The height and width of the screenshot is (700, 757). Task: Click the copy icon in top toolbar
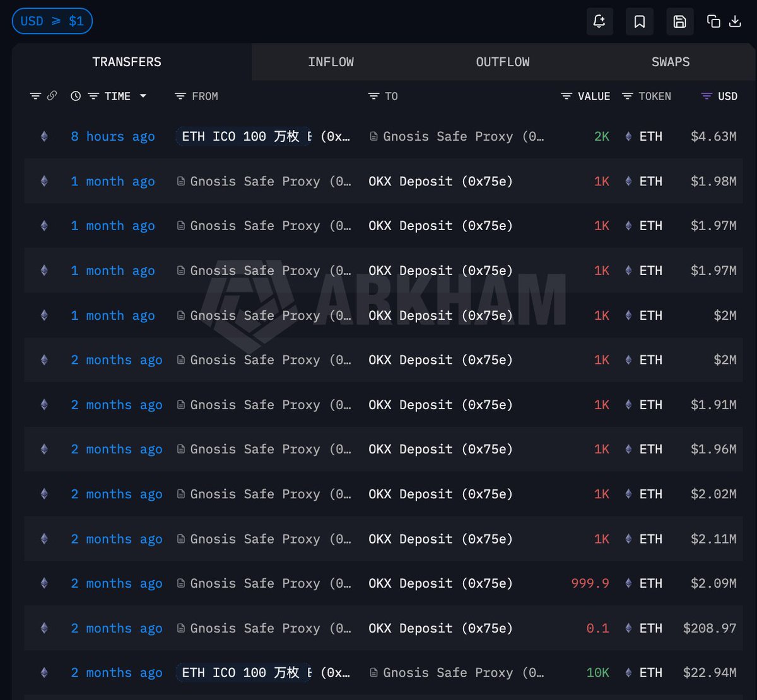point(713,21)
